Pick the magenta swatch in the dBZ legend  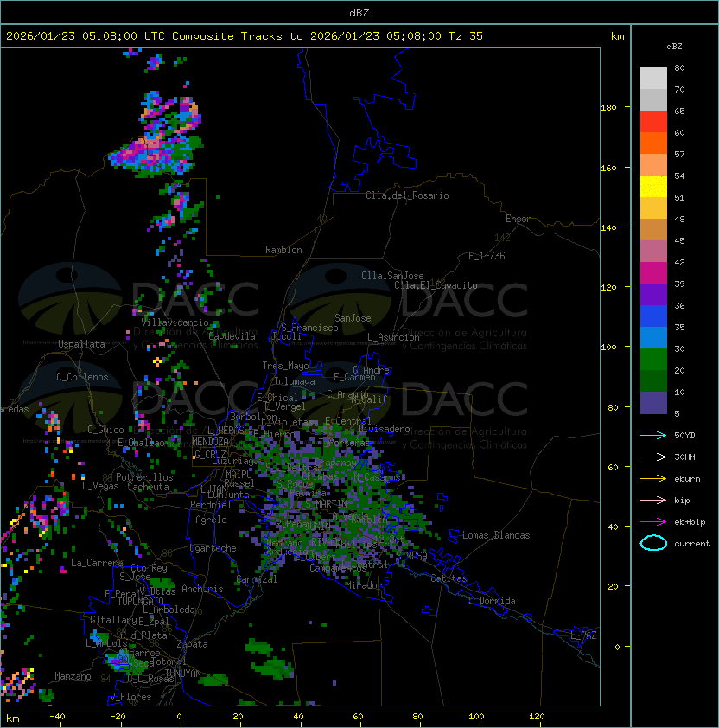[x=653, y=273]
